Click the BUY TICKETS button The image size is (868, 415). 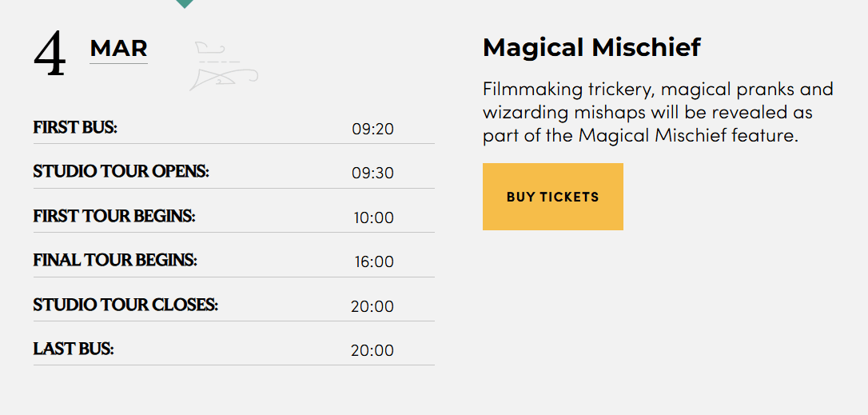[552, 197]
